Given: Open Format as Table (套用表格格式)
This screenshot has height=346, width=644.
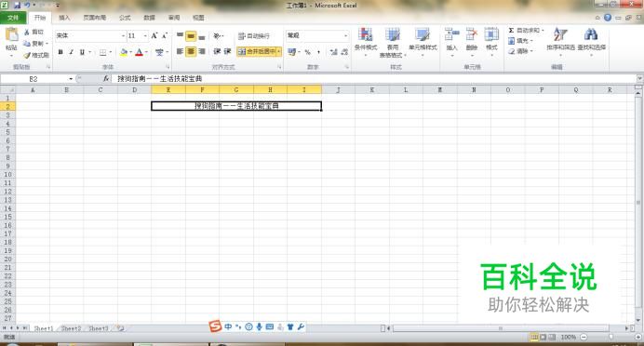Looking at the screenshot, I should [x=392, y=41].
